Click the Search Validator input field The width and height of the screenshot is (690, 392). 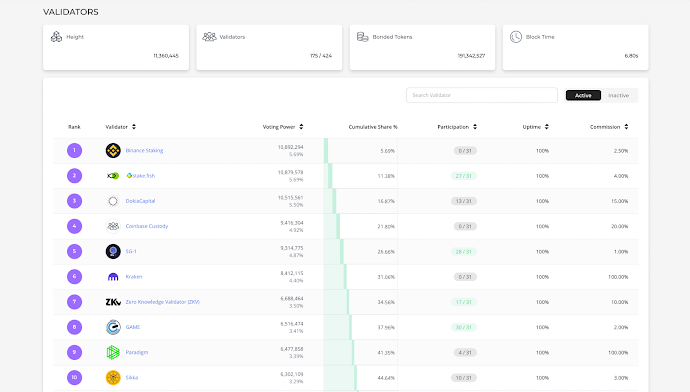pos(482,95)
